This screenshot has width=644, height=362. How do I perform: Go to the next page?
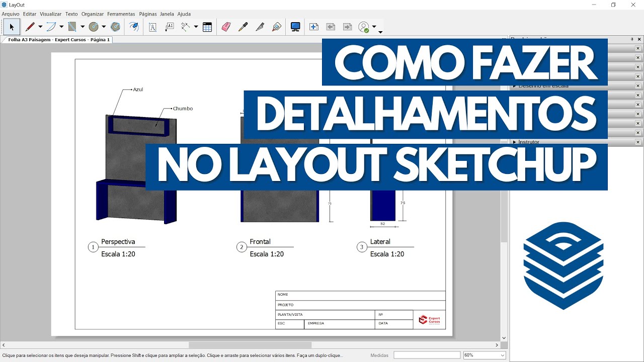[x=347, y=27]
